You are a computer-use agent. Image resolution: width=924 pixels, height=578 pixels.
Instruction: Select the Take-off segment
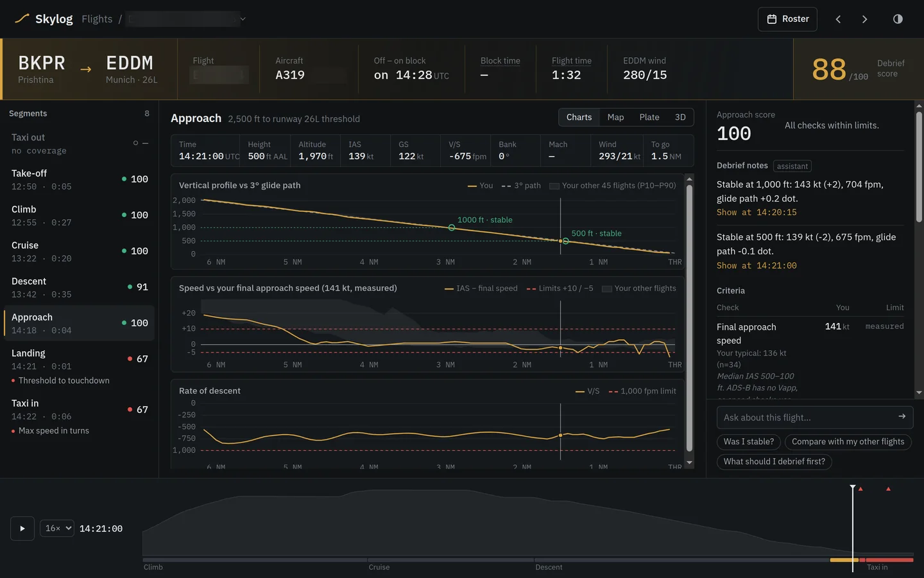80,179
